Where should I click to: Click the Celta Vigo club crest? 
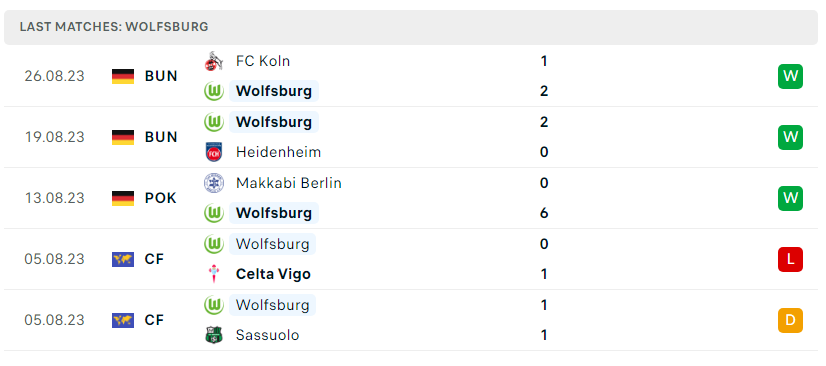(x=213, y=274)
